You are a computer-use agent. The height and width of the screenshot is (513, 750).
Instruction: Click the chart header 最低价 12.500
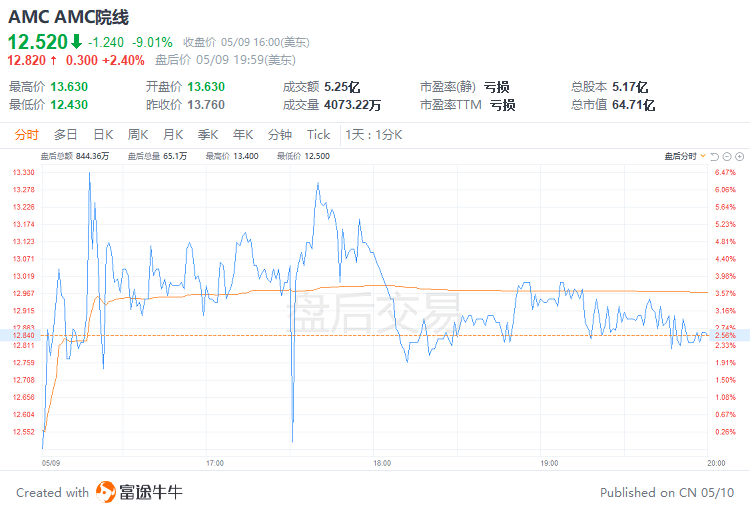point(303,156)
